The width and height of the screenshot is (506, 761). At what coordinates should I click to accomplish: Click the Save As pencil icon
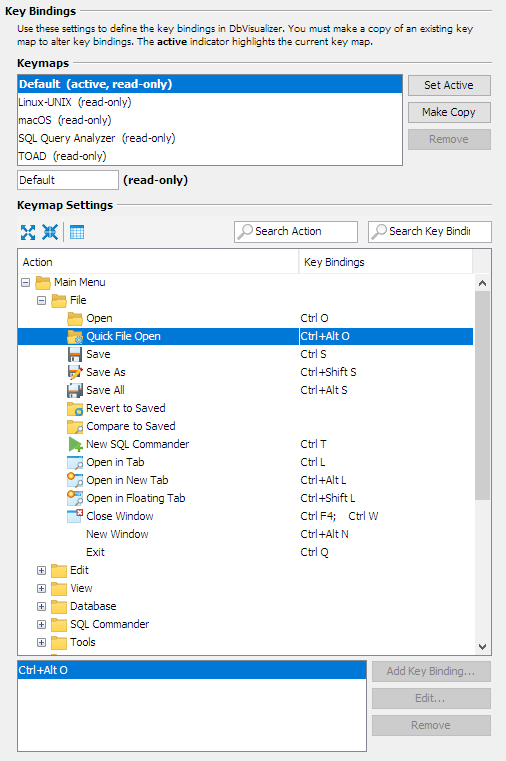pos(75,372)
